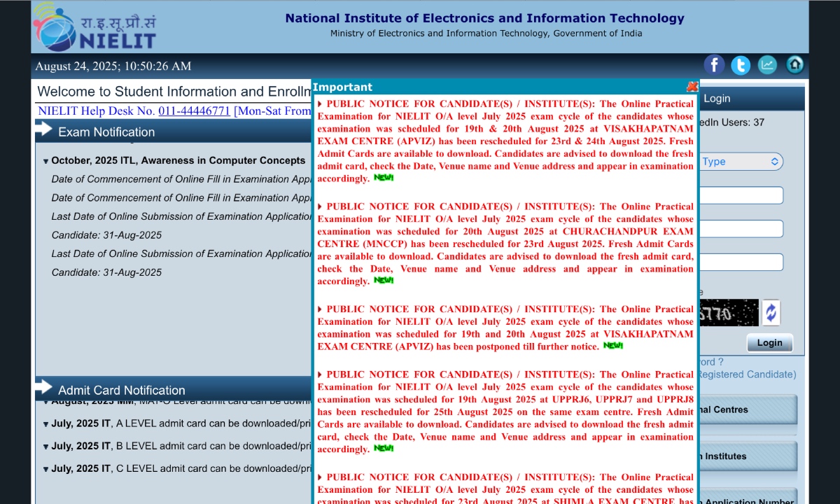840x504 pixels.
Task: Refresh the captcha image
Action: click(771, 312)
